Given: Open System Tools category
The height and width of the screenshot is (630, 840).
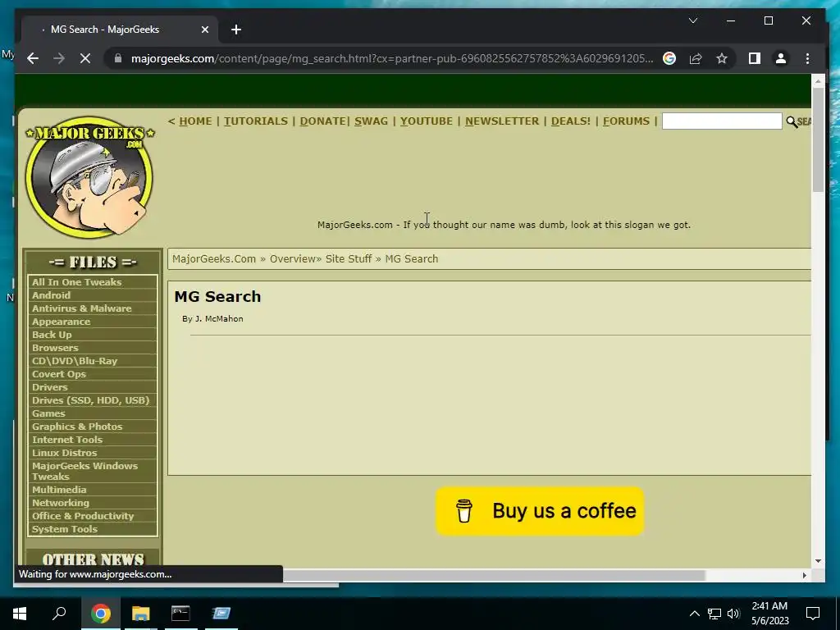Looking at the screenshot, I should pos(64,529).
